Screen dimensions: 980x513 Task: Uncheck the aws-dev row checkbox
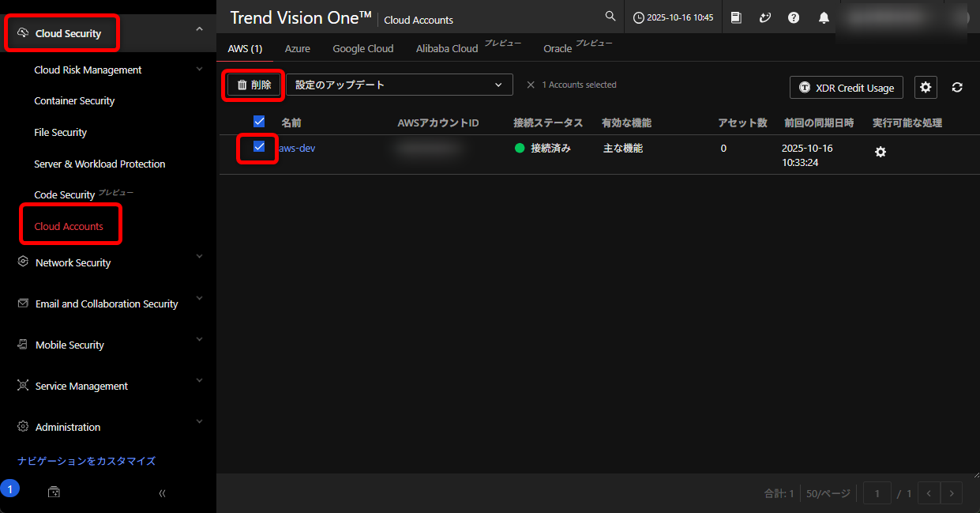(259, 147)
